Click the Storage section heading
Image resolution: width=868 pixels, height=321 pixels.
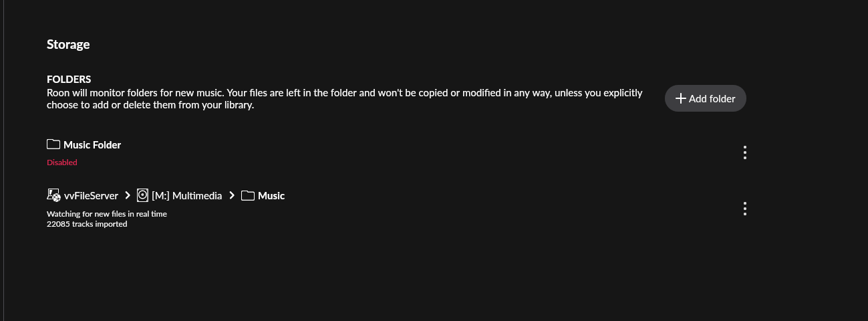[x=68, y=45]
